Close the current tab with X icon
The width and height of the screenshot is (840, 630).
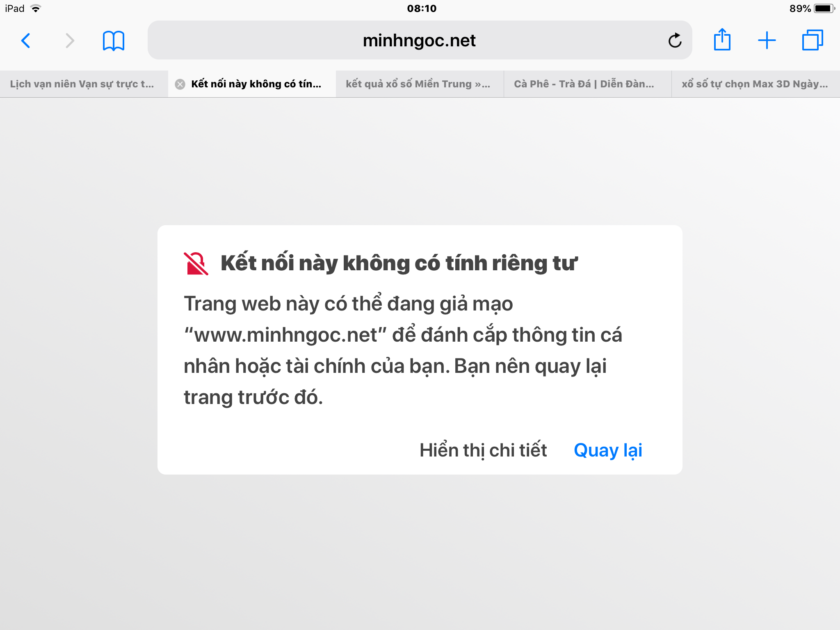[180, 84]
